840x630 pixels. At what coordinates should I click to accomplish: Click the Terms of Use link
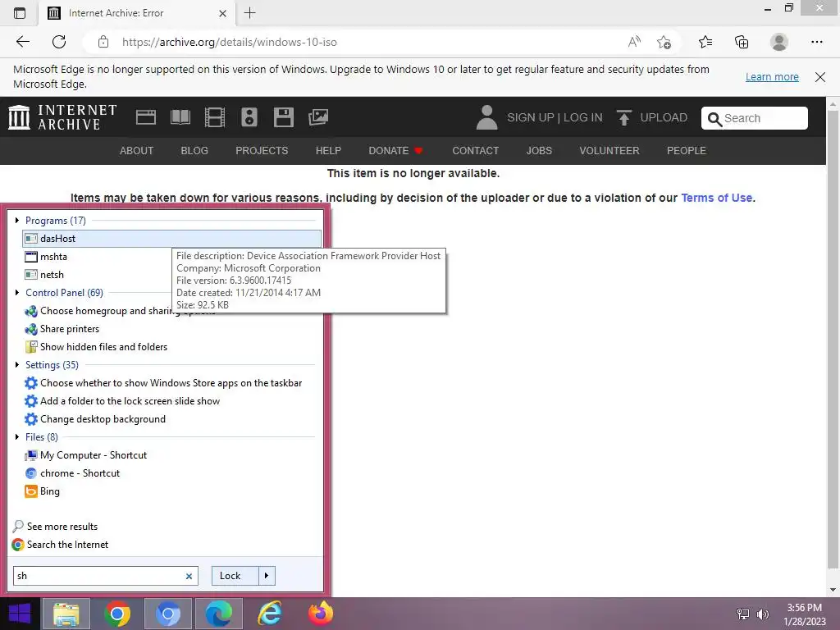(716, 198)
